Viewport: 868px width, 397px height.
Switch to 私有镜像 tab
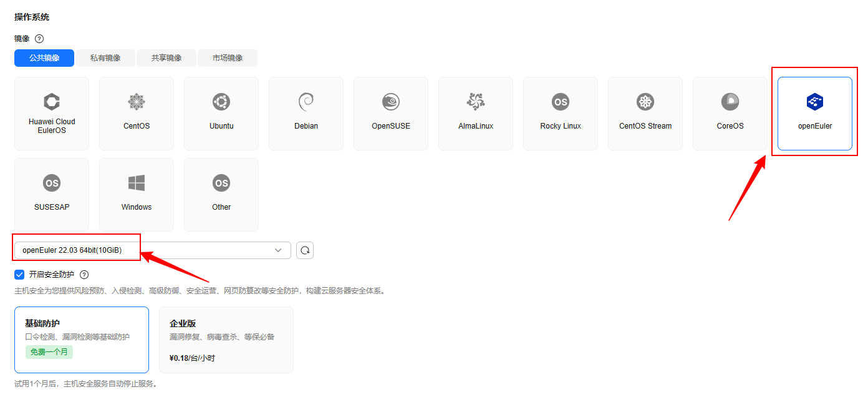point(105,58)
